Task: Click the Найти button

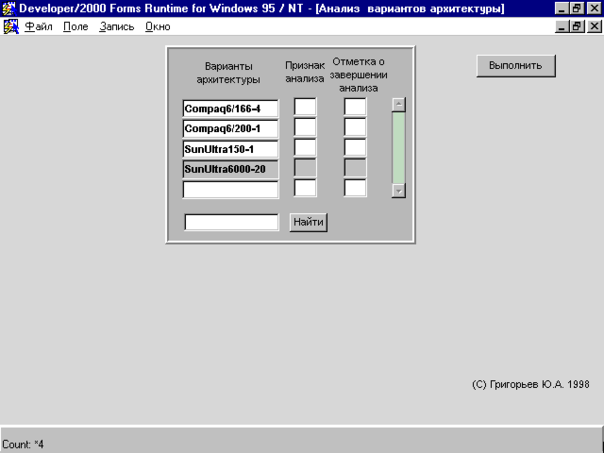Action: (309, 222)
